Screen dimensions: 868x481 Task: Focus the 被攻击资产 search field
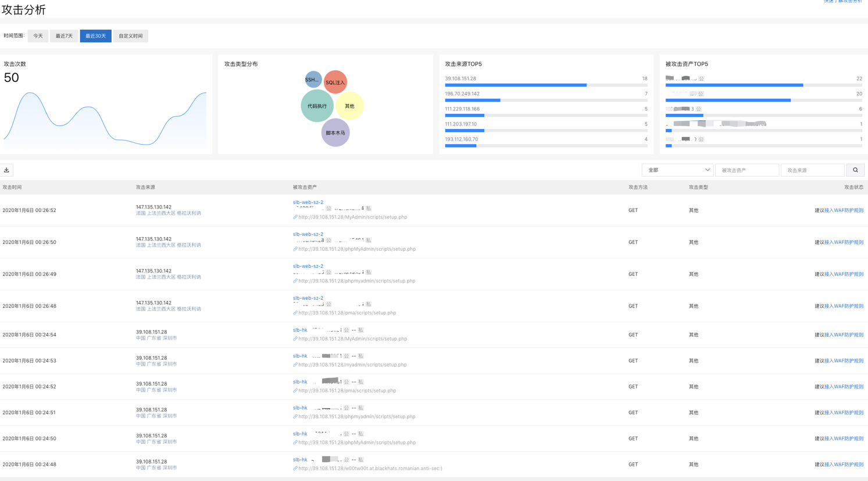coord(746,170)
